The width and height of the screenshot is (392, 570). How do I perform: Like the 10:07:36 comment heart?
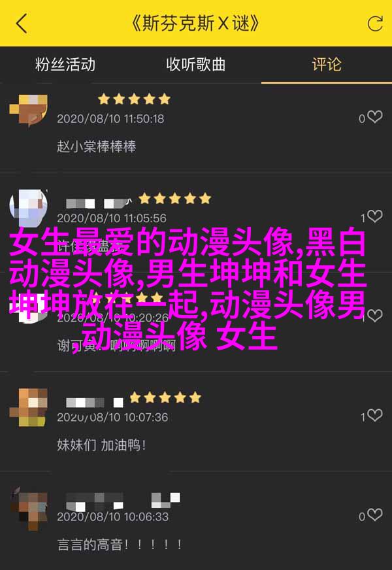pos(375,416)
